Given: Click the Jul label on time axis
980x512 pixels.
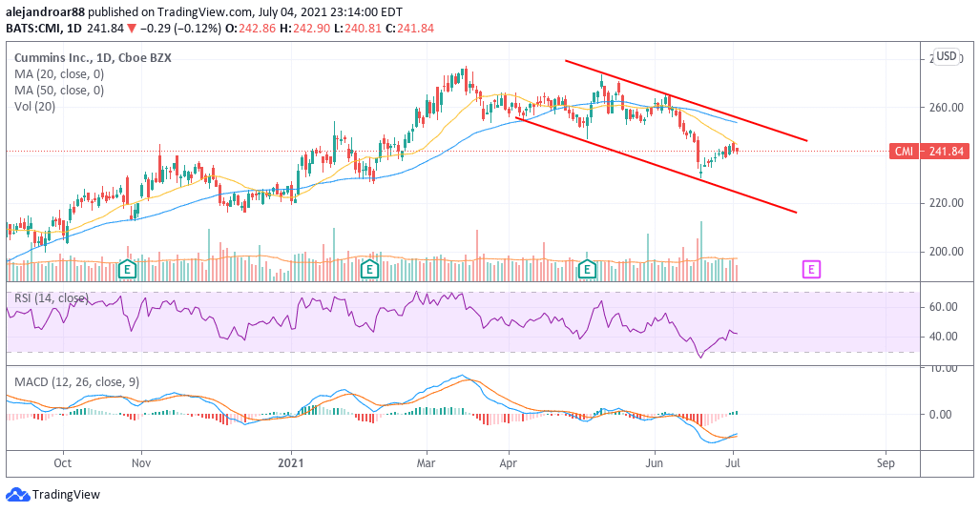Looking at the screenshot, I should pyautogui.click(x=733, y=463).
